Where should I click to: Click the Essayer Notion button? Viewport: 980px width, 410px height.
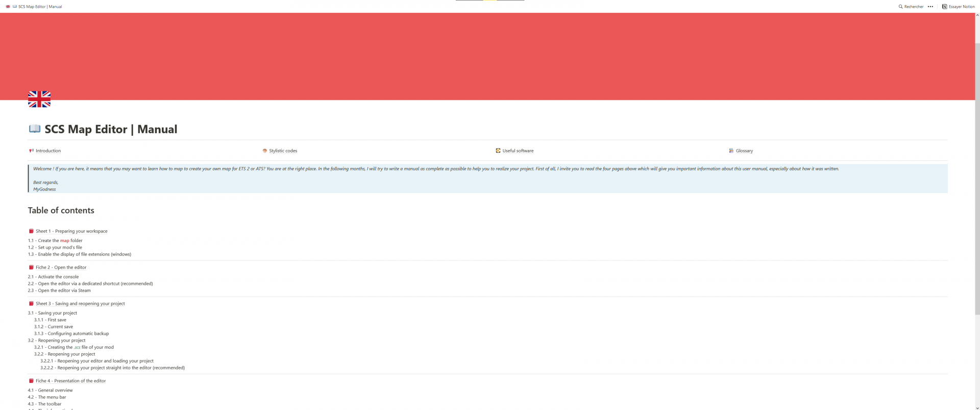[x=958, y=7]
